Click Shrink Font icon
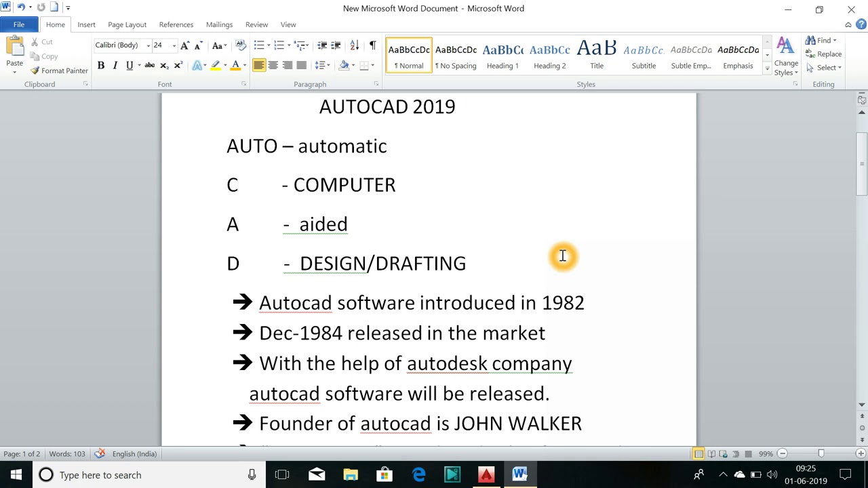 point(198,45)
